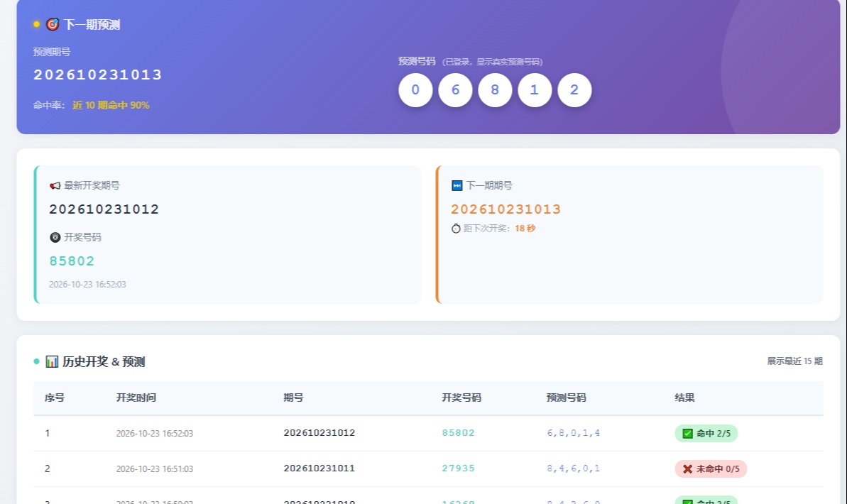847x504 pixels.
Task: Click the 预测号码 label in the banner
Action: click(x=417, y=61)
